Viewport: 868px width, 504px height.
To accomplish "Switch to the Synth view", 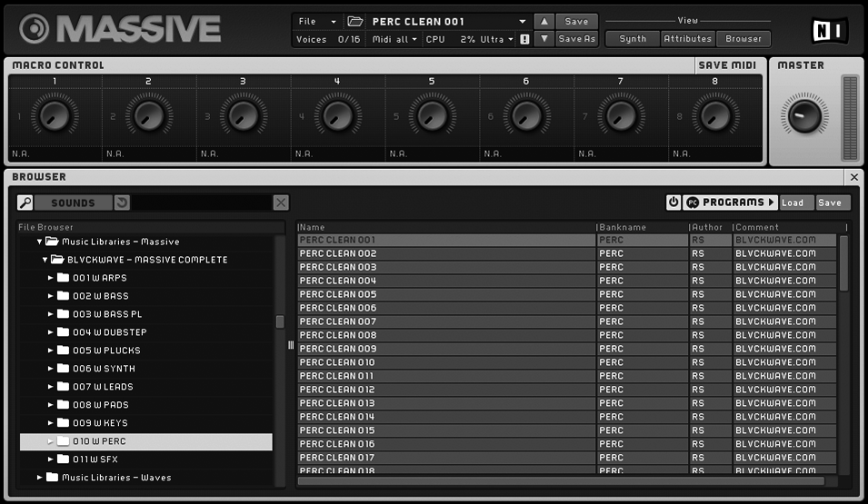I will point(633,39).
